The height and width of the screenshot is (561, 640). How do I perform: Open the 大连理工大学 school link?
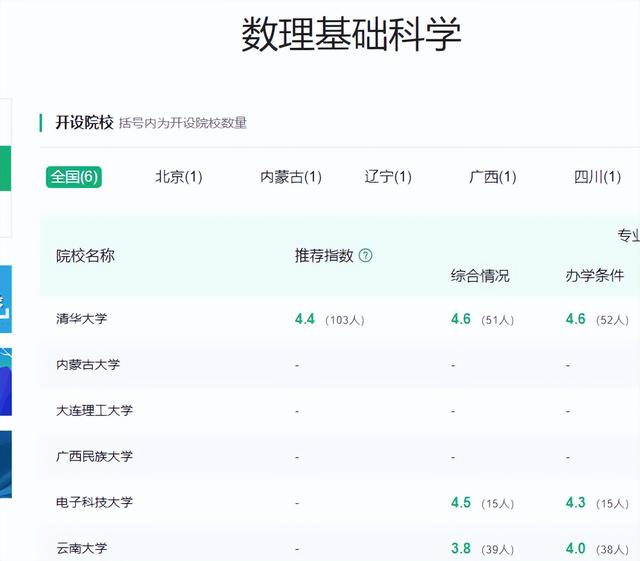pyautogui.click(x=94, y=410)
